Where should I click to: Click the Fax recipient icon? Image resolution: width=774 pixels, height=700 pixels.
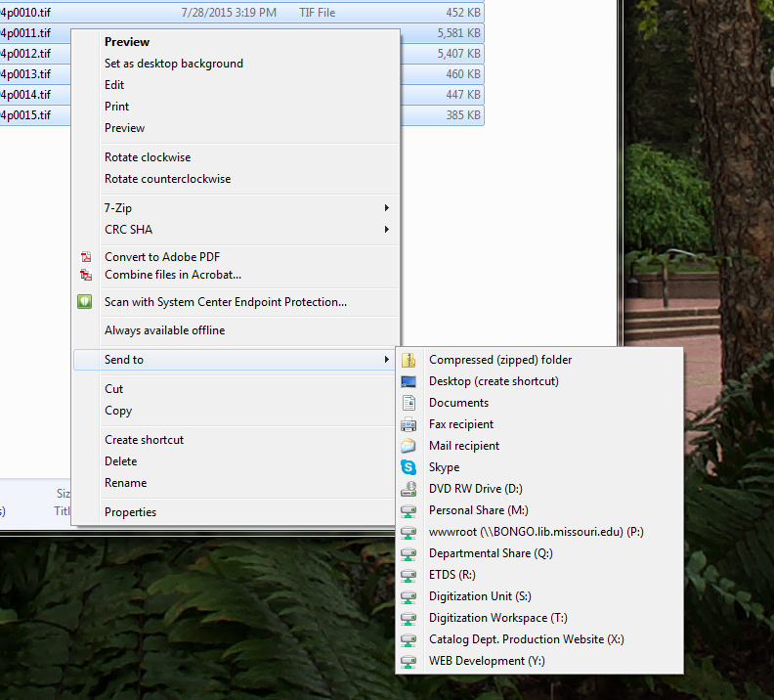(x=408, y=424)
